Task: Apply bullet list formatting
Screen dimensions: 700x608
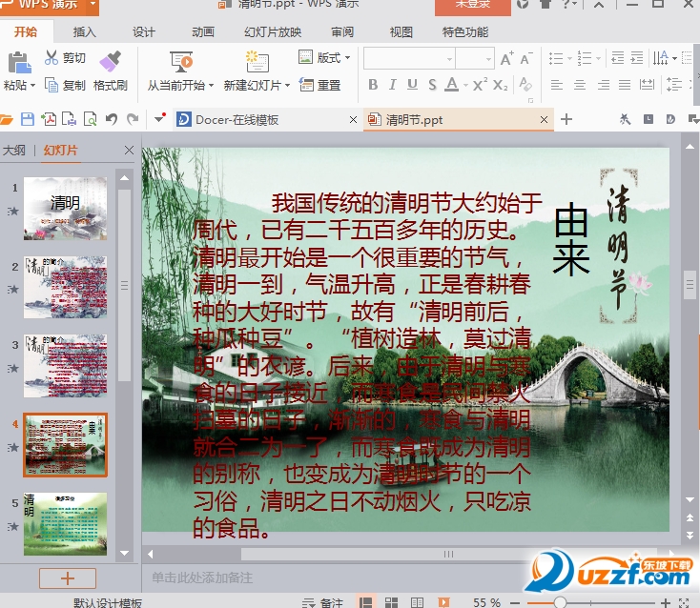Action: point(556,58)
